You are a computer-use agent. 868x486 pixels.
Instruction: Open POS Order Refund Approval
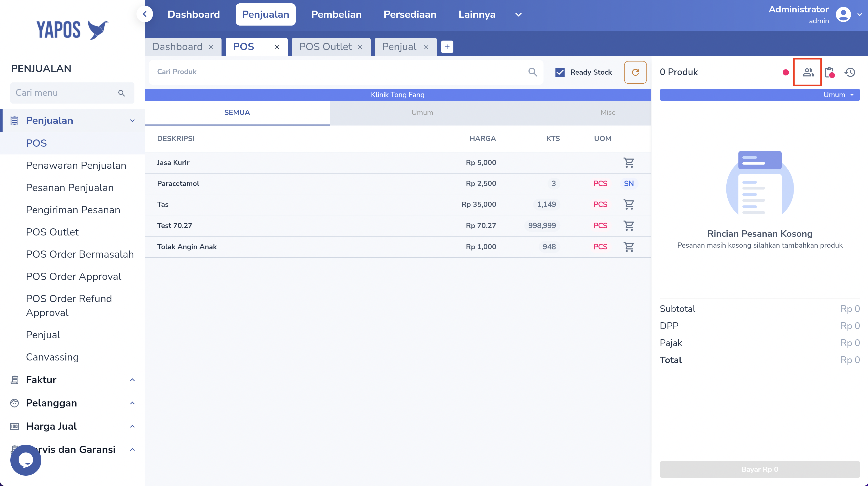(69, 305)
